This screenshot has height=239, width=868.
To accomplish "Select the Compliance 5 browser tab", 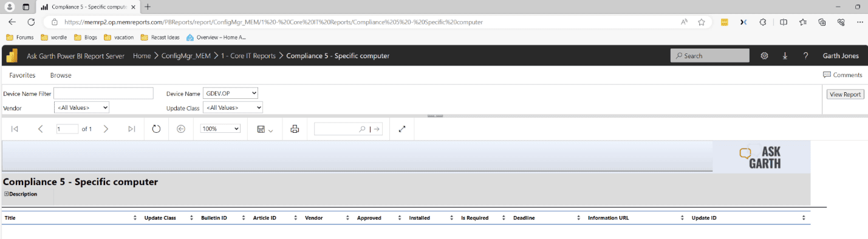I will click(89, 7).
